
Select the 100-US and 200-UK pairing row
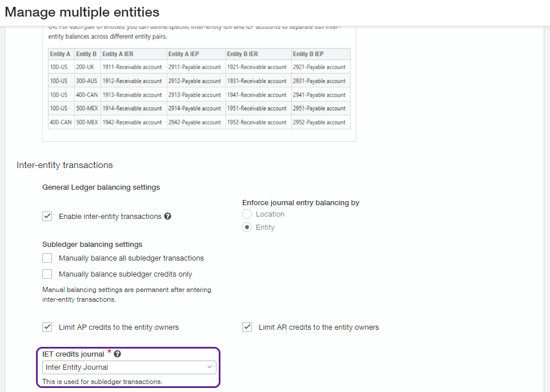tap(171, 67)
